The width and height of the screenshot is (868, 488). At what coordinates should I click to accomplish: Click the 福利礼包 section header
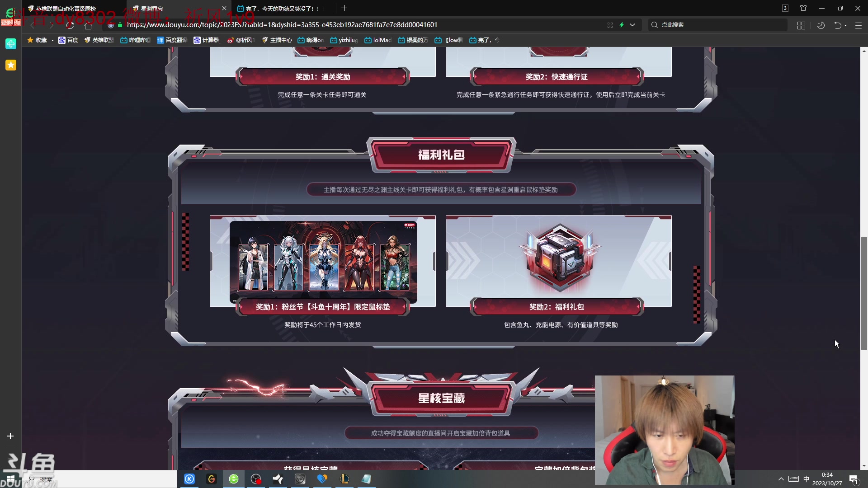coord(441,155)
